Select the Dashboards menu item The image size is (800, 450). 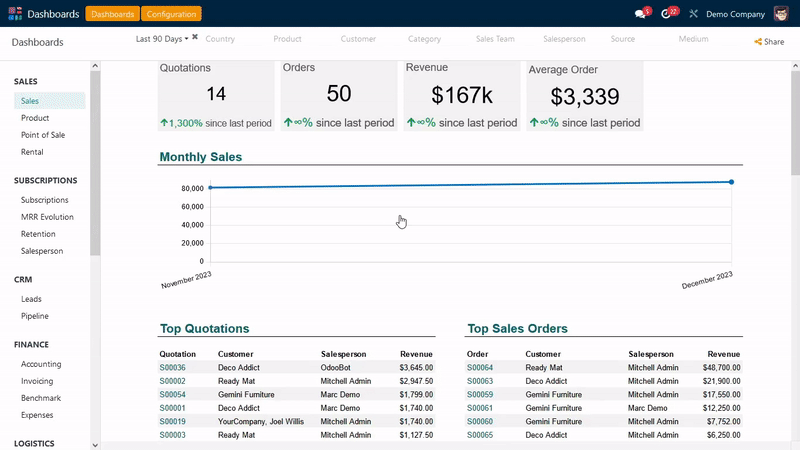click(x=112, y=14)
